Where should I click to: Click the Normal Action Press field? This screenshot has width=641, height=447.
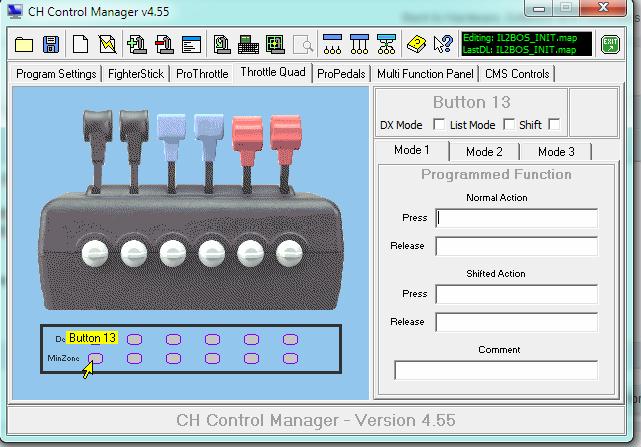coord(516,218)
